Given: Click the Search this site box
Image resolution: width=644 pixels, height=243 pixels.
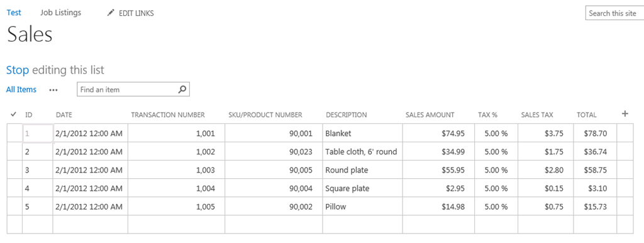Looking at the screenshot, I should (615, 13).
